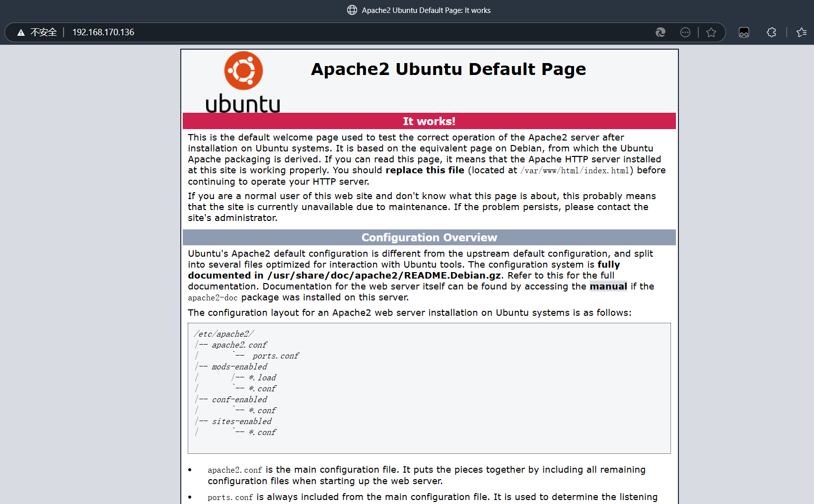Click the 'Configuration Overview' heading
This screenshot has width=814, height=504.
[x=429, y=237]
